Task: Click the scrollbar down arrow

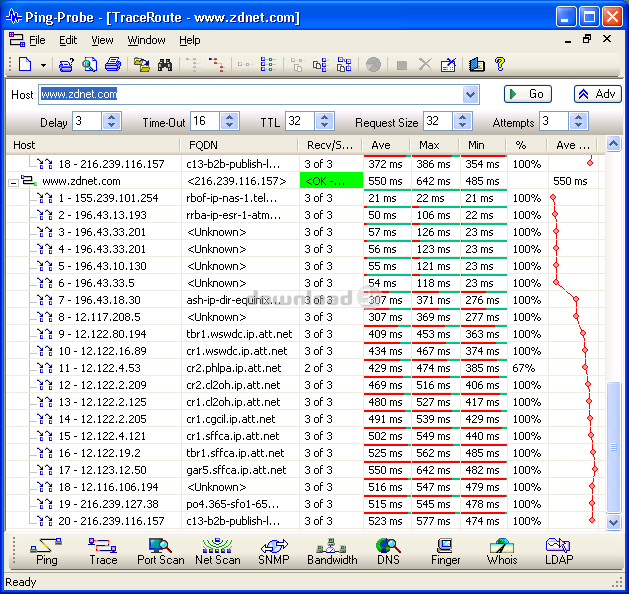Action: click(613, 522)
